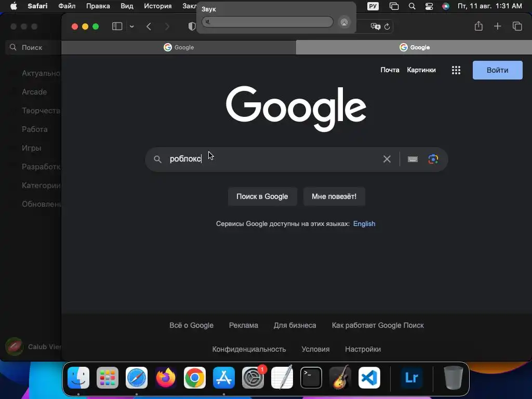532x399 pixels.
Task: Open the Safari menu in menu bar
Action: [37, 6]
